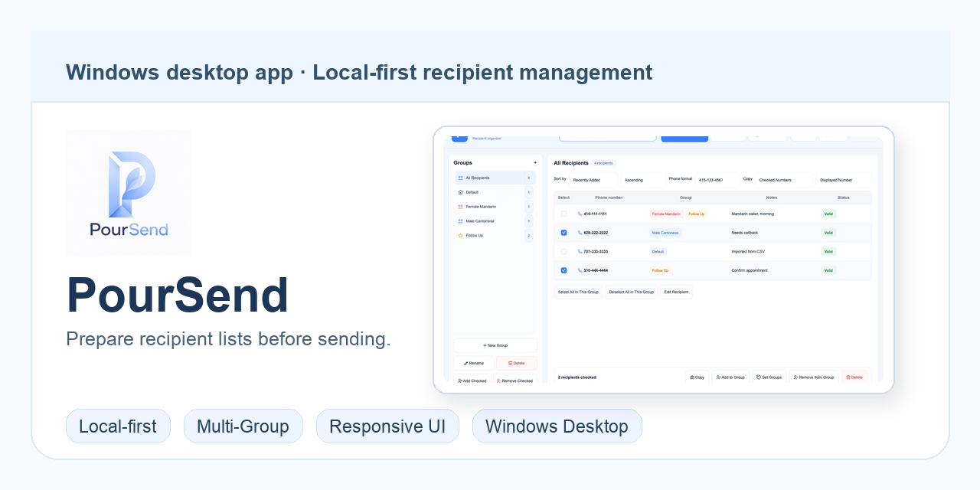The image size is (980, 490).
Task: Click 'Prepare recipient lists before sending' tagline
Action: point(228,339)
